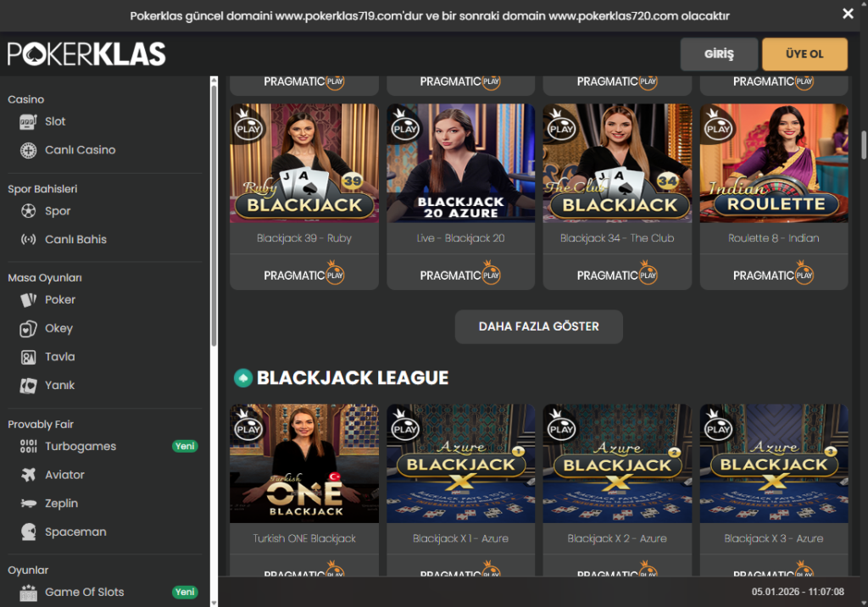Viewport: 868px width, 607px height.
Task: Open the Okey tile icon
Action: 28,328
